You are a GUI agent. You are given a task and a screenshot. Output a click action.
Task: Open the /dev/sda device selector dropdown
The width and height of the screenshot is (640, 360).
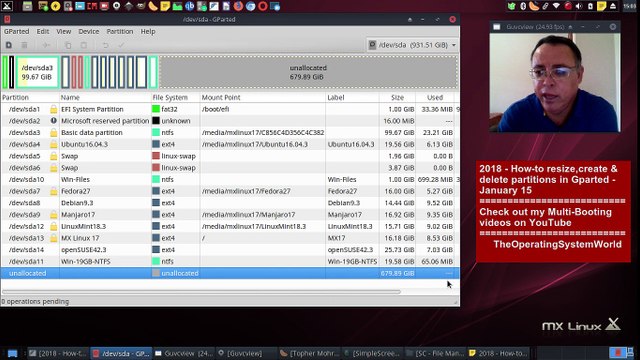pyautogui.click(x=413, y=45)
